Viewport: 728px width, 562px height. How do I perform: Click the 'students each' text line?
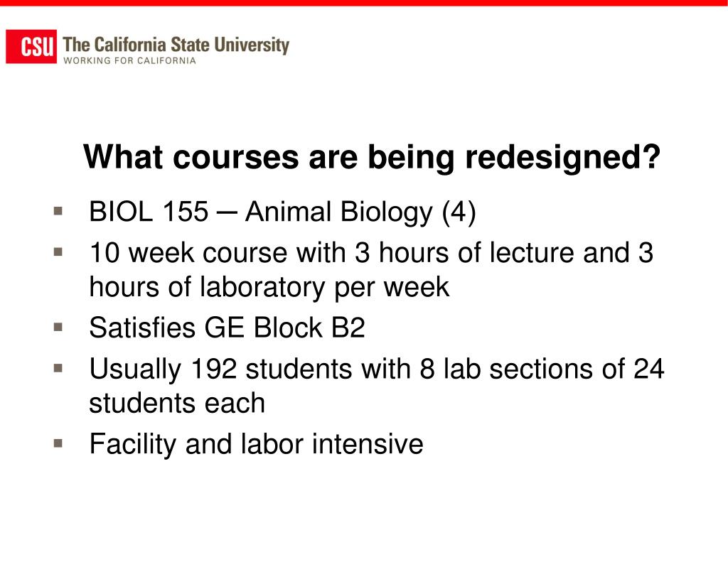(177, 403)
